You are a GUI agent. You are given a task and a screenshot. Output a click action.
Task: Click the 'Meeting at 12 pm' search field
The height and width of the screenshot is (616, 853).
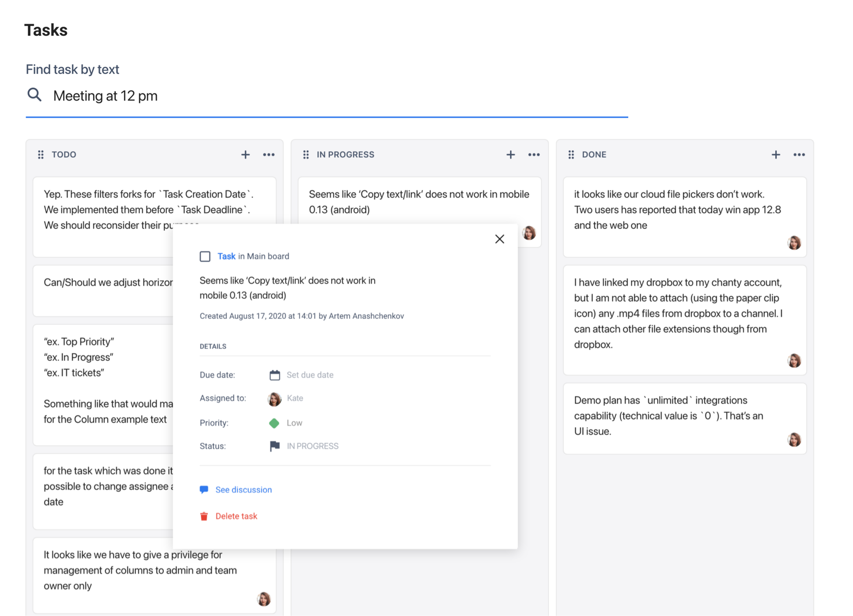click(326, 96)
